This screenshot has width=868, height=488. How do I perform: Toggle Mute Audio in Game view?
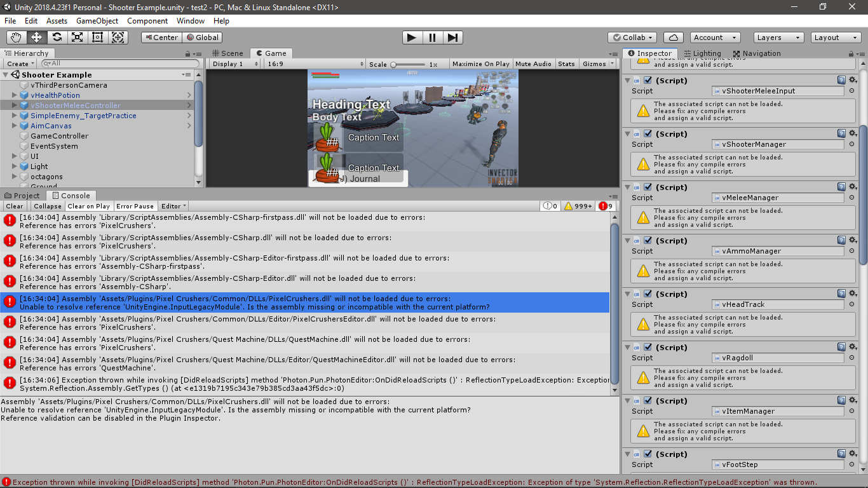(533, 64)
